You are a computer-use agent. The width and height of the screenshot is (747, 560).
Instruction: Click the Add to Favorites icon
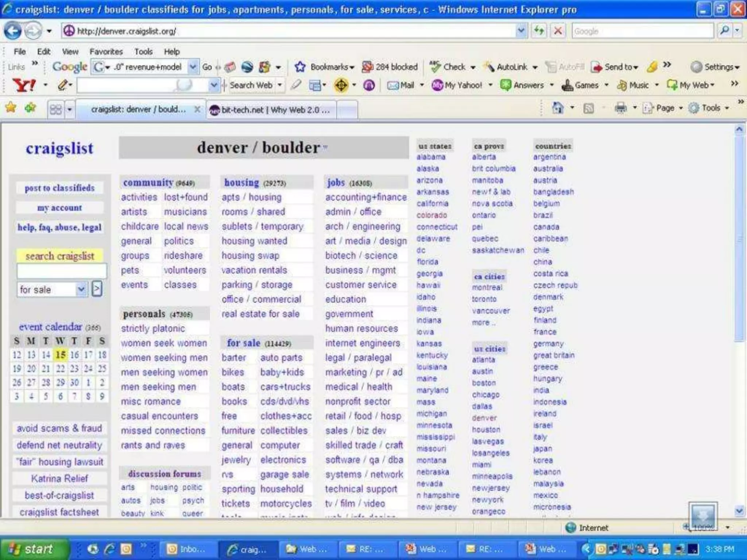(30, 108)
